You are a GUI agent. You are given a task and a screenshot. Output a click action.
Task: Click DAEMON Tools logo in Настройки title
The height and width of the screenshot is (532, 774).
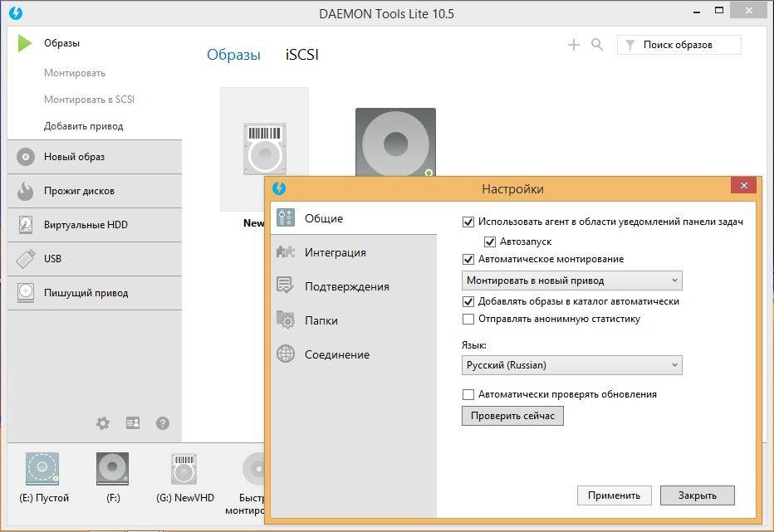click(279, 188)
